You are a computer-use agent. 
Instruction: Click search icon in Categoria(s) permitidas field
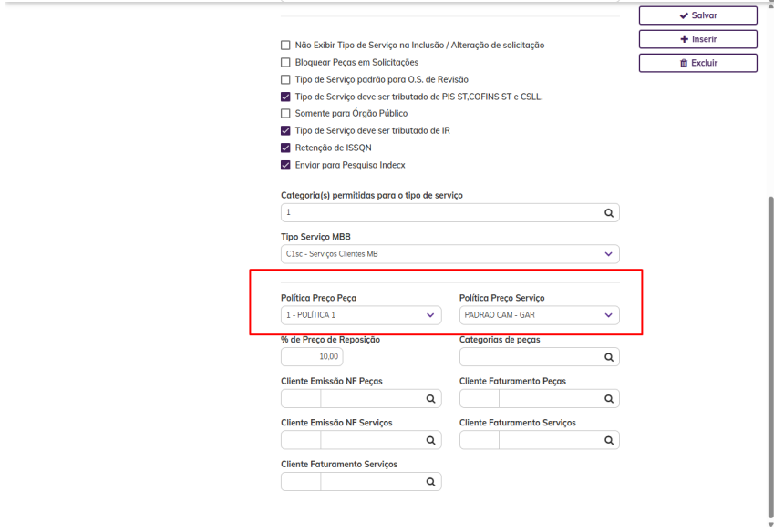609,212
